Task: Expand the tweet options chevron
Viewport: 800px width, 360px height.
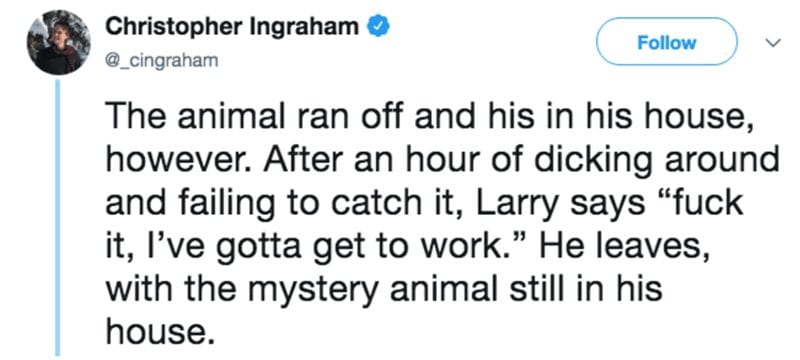Action: point(773,43)
